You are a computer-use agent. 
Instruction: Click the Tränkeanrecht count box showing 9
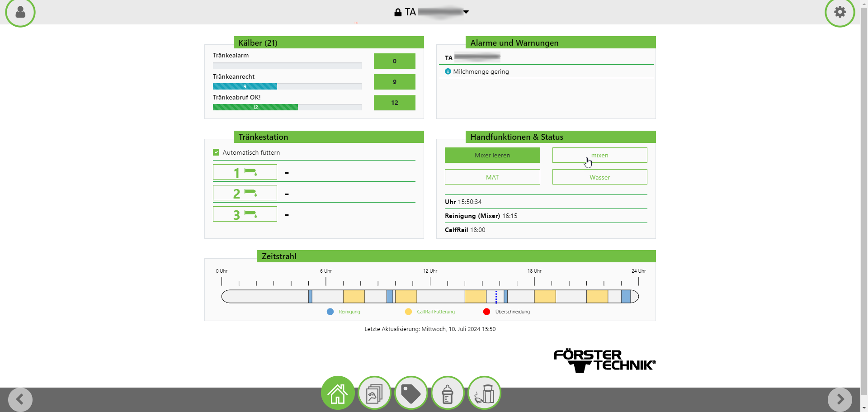tap(394, 82)
